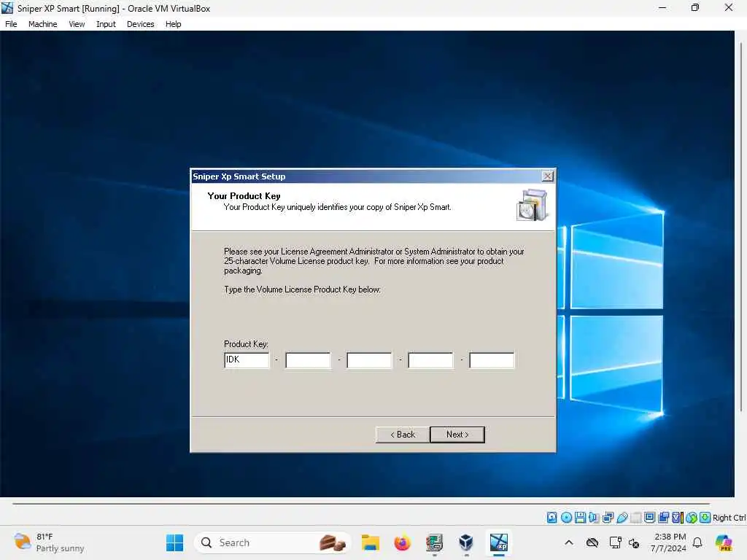This screenshot has height=560, width=747.
Task: Click the muted volume tray icon
Action: 634,542
